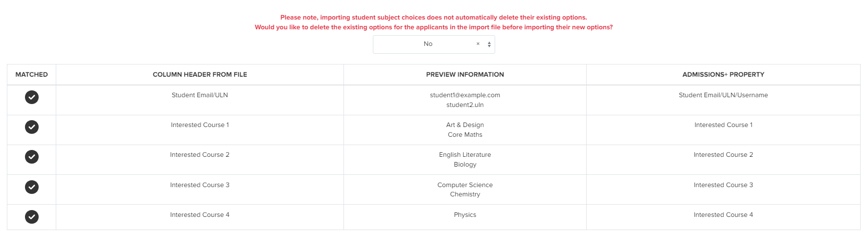The image size is (868, 233).
Task: Change the Interested Course 4 Admissions+ property
Action: point(723,215)
